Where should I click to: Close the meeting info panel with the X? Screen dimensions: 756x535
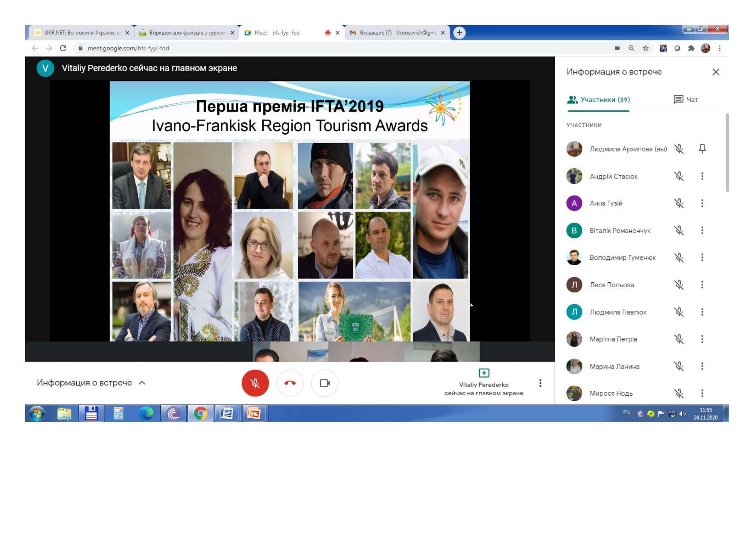tap(716, 71)
